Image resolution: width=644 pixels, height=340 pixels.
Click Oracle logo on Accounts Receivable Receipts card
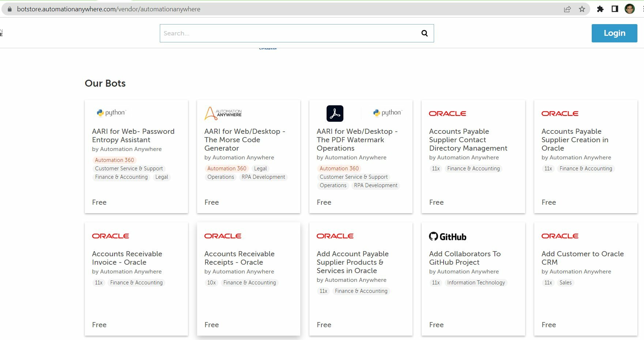coord(223,236)
